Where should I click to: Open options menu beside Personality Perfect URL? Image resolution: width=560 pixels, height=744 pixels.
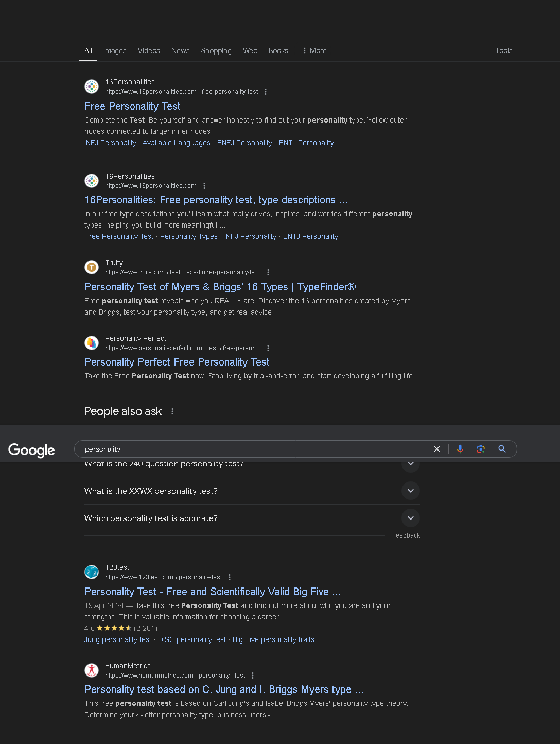pyautogui.click(x=268, y=348)
